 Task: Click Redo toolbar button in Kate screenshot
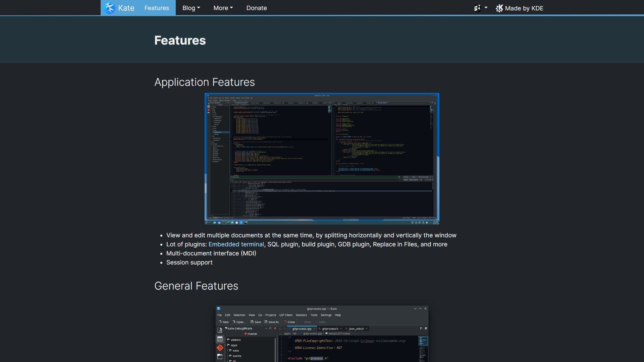(x=320, y=322)
